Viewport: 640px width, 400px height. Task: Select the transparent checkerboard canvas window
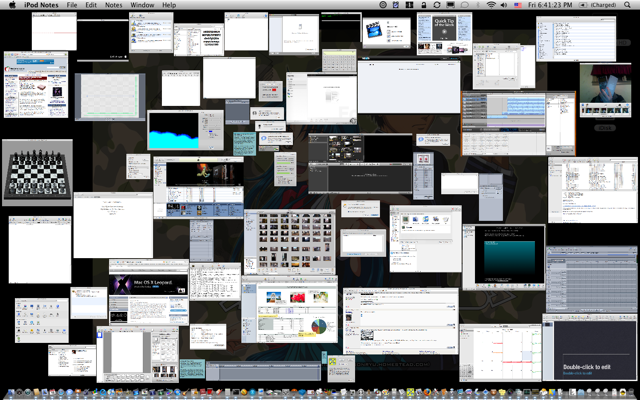[x=110, y=97]
